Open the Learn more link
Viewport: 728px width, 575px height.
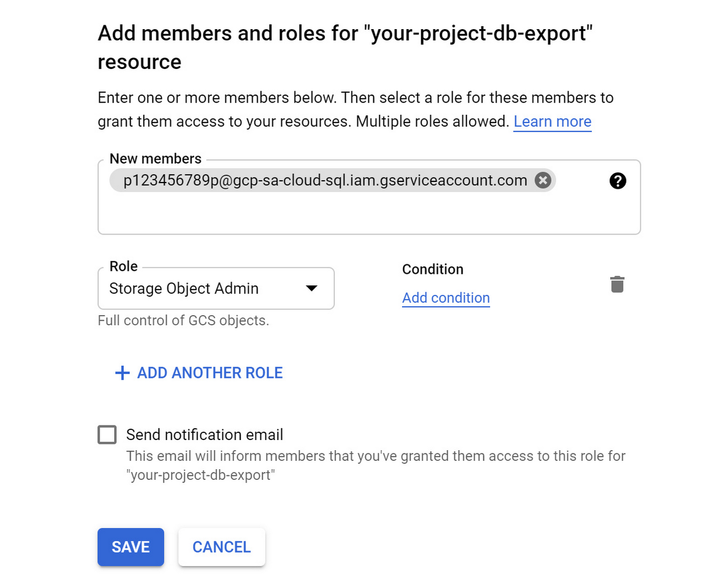pyautogui.click(x=552, y=121)
